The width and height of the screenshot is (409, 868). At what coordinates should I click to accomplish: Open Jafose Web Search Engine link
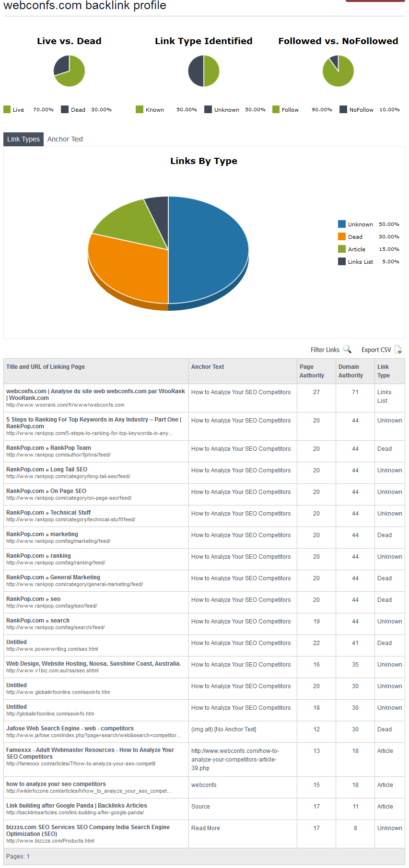pos(70,728)
